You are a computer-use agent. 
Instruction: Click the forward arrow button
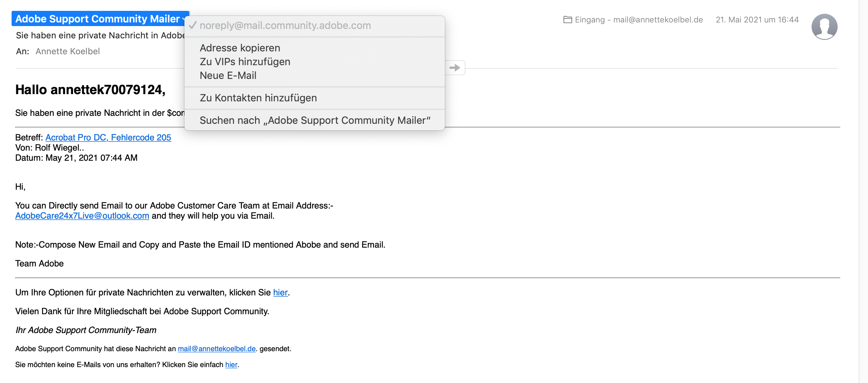[x=455, y=68]
